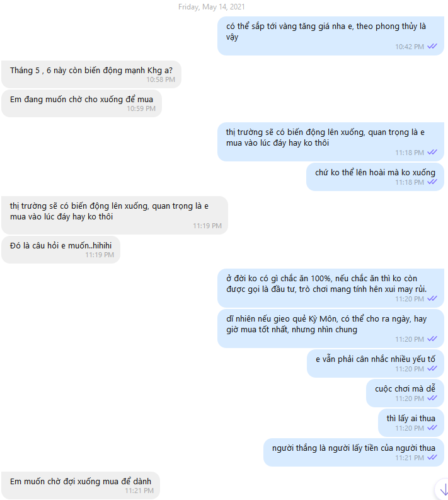The height and width of the screenshot is (500, 448).
Task: Click read checkmarks on 'cuộc chơi mà dễ' message
Action: [x=432, y=398]
